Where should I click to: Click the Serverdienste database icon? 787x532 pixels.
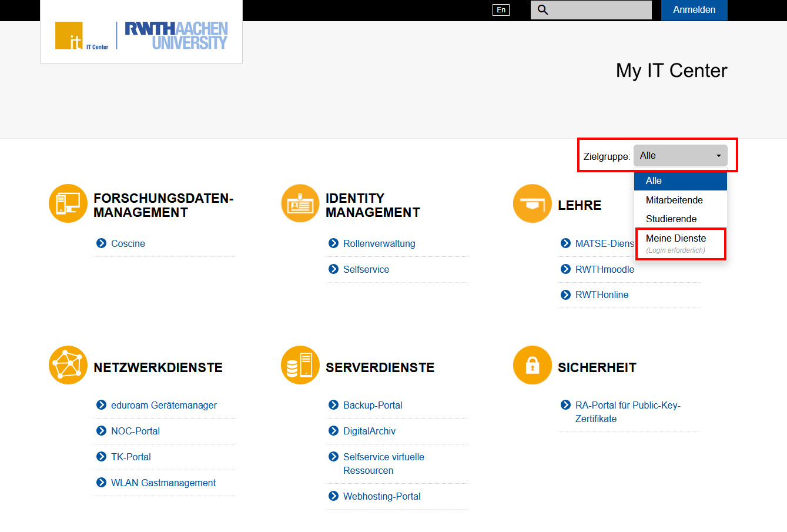click(x=300, y=365)
